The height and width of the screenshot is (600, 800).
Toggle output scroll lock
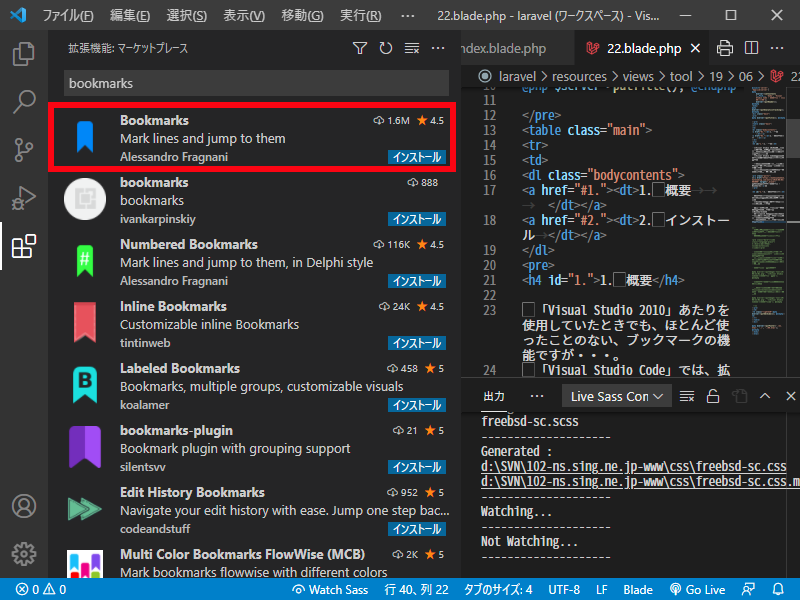713,396
